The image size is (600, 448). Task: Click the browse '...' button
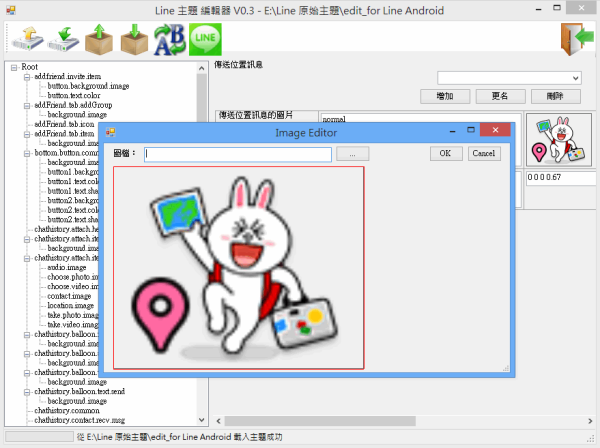[x=352, y=154]
